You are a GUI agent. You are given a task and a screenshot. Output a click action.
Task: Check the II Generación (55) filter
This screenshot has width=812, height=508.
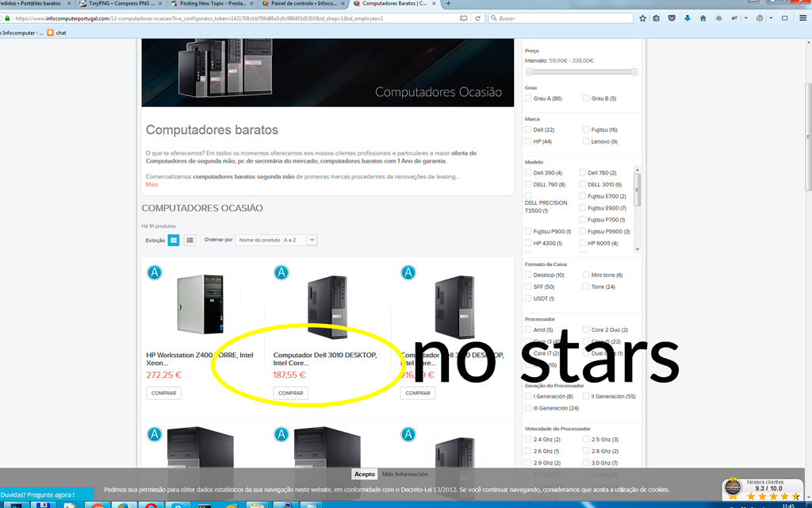[x=586, y=396]
